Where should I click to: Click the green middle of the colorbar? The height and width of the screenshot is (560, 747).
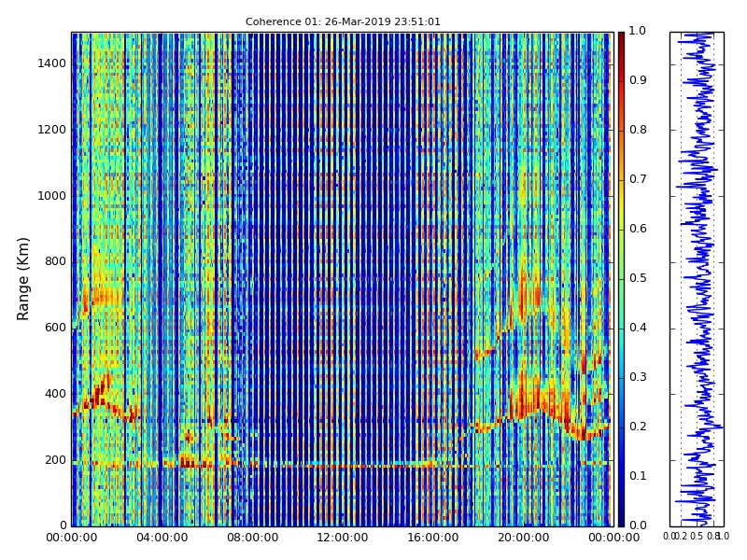click(x=621, y=279)
